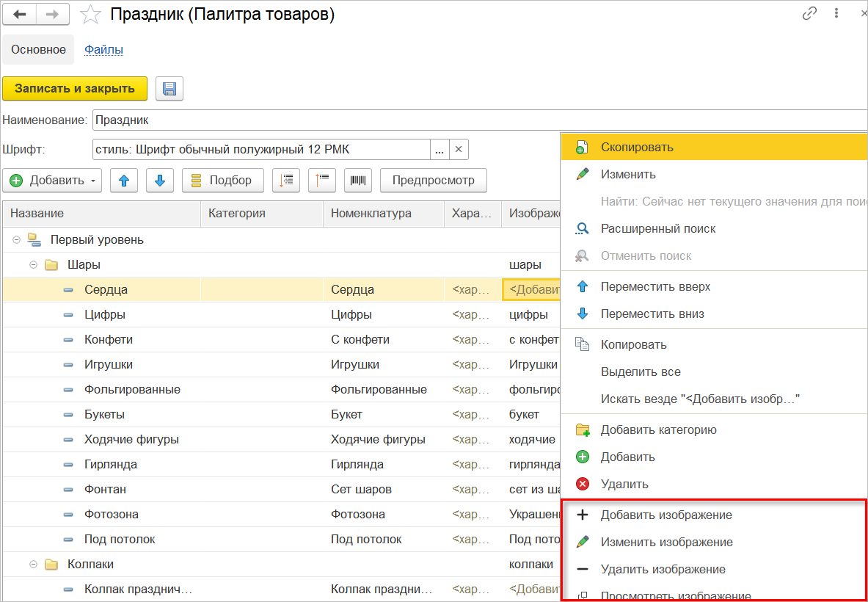Collapse the Колпаки folder node

pos(33,565)
